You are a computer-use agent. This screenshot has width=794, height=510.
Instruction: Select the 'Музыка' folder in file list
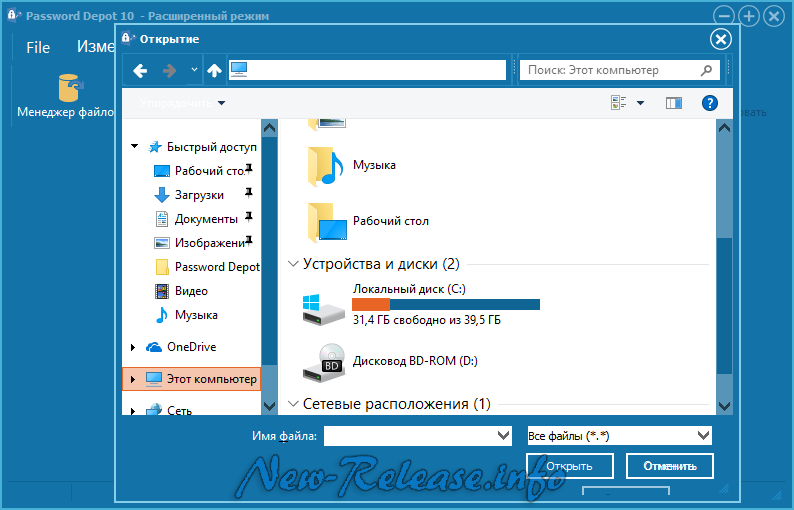click(352, 166)
